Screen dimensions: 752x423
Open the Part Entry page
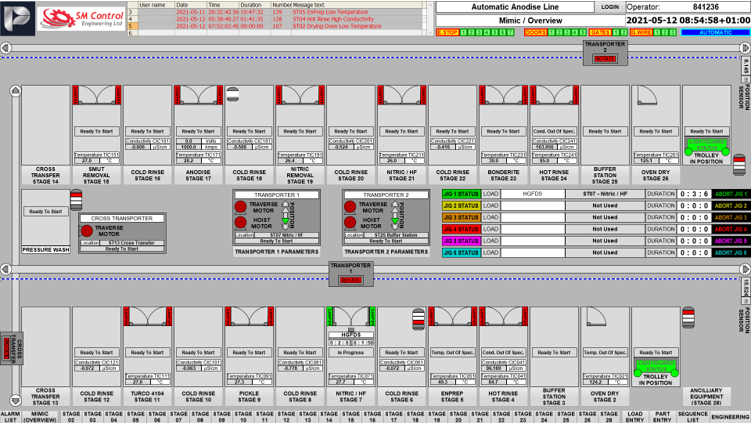(x=662, y=417)
